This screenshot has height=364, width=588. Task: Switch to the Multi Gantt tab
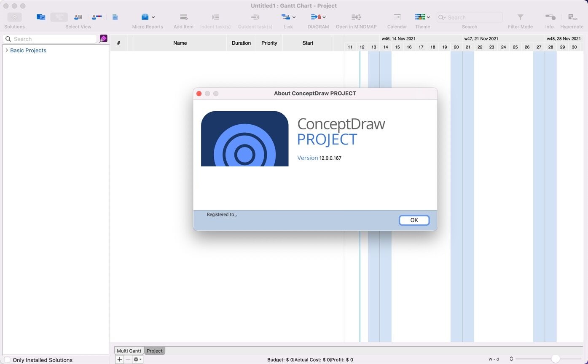point(129,351)
